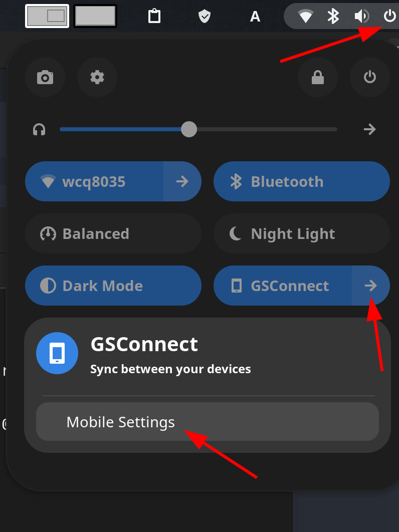Toggle the wcq8035 Wi-Fi connection
Image resolution: width=399 pixels, height=532 pixels.
click(x=94, y=181)
